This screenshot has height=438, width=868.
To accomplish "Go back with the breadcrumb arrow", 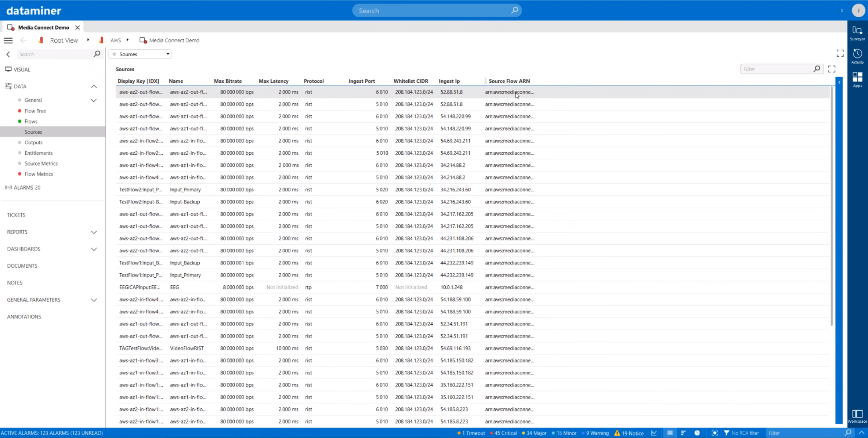I will coord(24,40).
